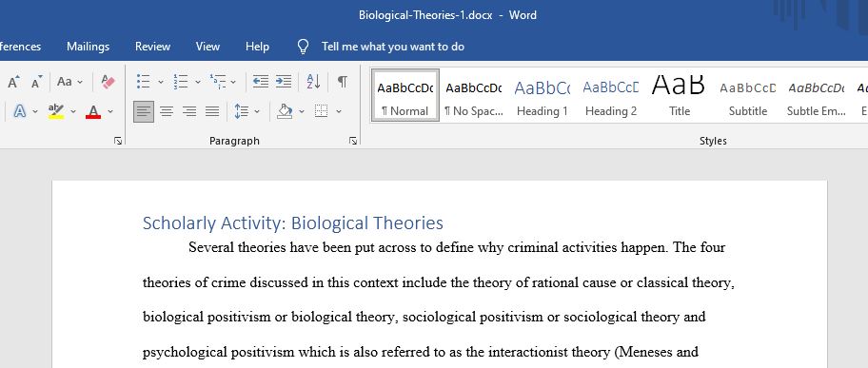Screen dimensions: 868x368
Task: Apply yellow text highlight color
Action: tap(56, 111)
